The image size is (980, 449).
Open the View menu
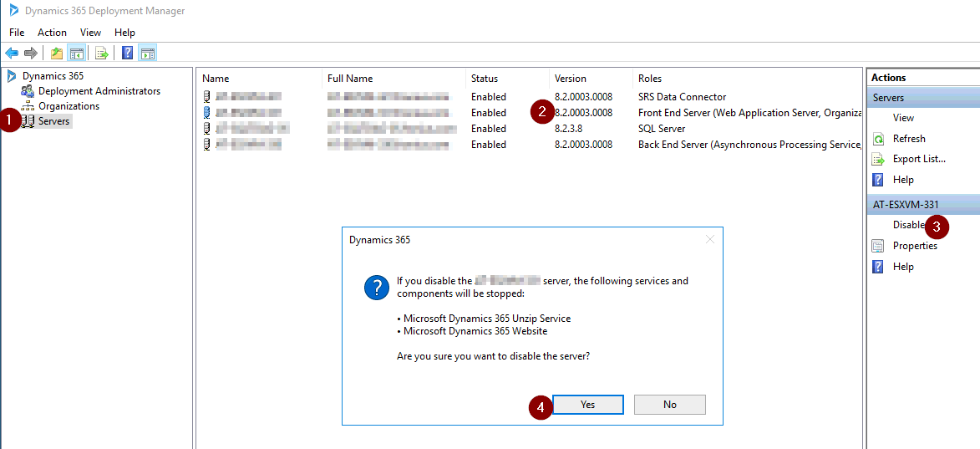point(90,33)
